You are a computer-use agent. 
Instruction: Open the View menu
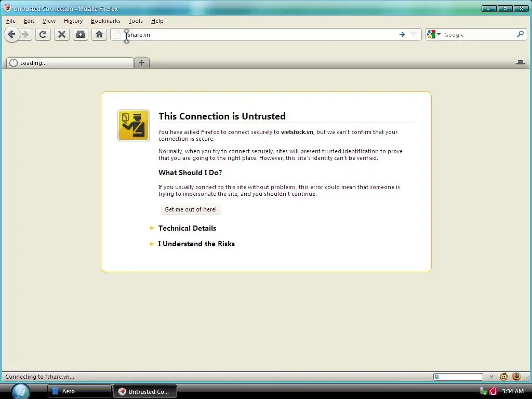(x=49, y=21)
